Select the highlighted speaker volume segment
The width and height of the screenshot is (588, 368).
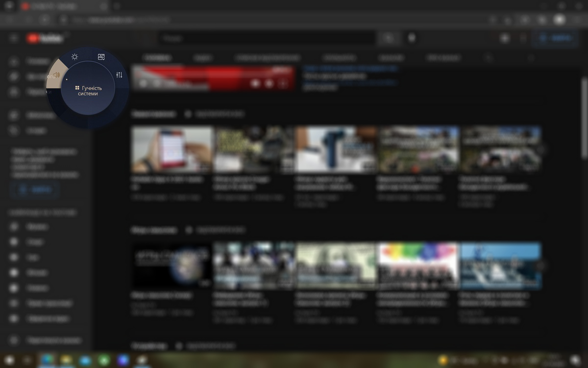[x=56, y=75]
